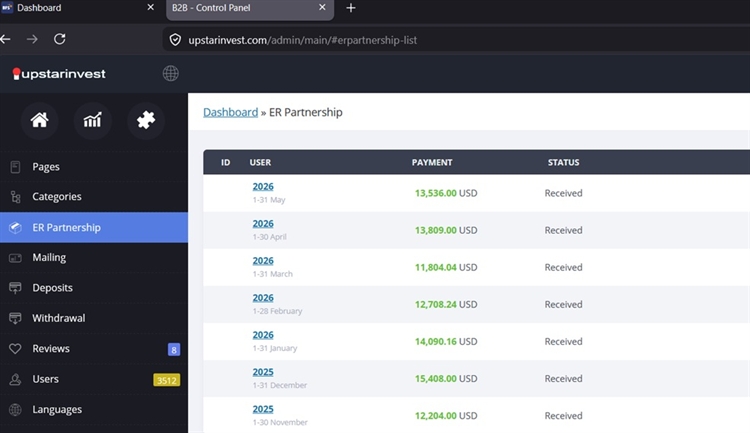Viewport: 750px width, 433px height.
Task: Click the PAYMENT column header
Action: pyautogui.click(x=432, y=163)
